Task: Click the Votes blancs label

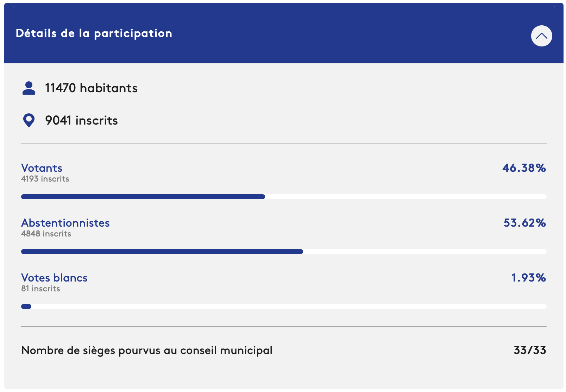Action: (54, 278)
